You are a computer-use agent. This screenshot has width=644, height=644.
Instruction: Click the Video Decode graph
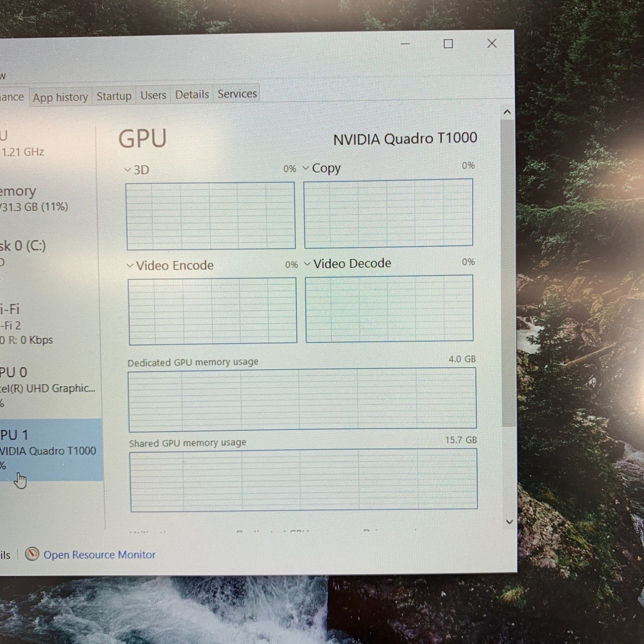(x=389, y=308)
